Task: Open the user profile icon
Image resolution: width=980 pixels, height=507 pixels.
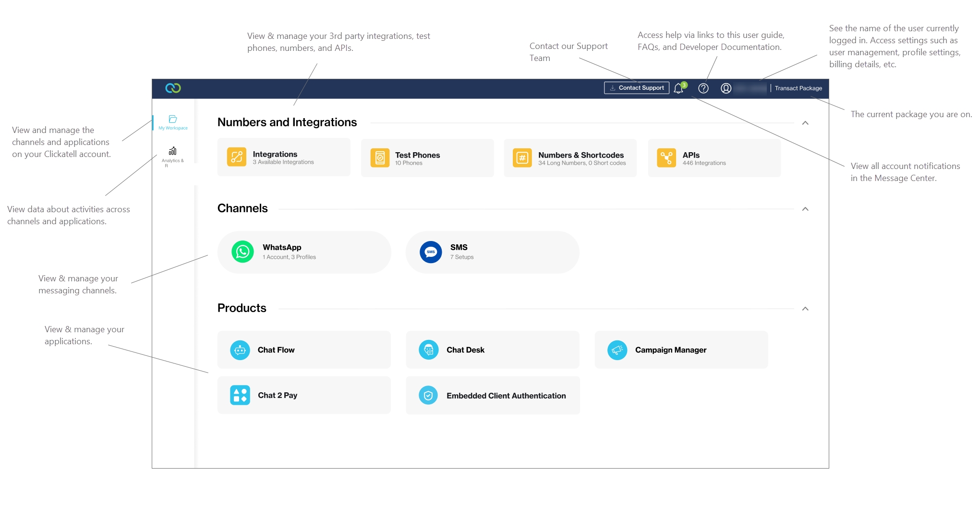Action: click(726, 88)
